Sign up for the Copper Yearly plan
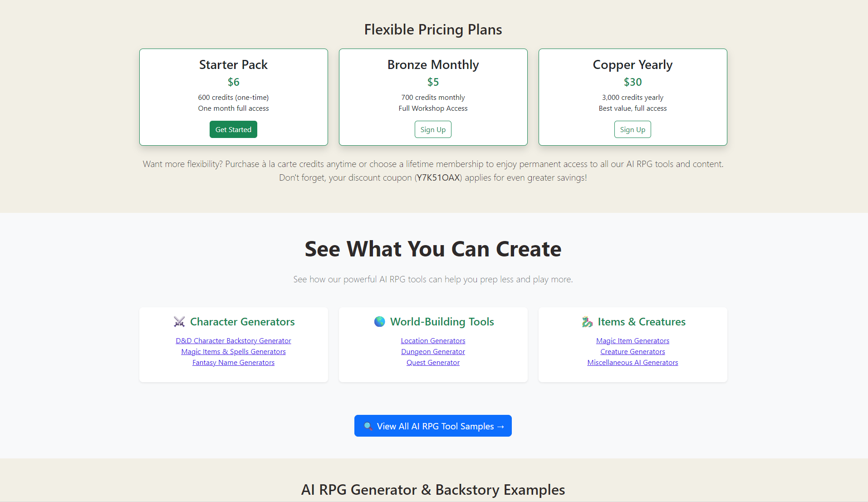Image resolution: width=868 pixels, height=502 pixels. tap(633, 129)
